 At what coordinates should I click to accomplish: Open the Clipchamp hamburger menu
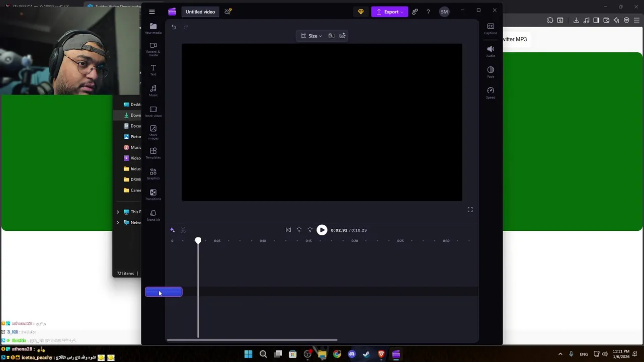point(152,12)
